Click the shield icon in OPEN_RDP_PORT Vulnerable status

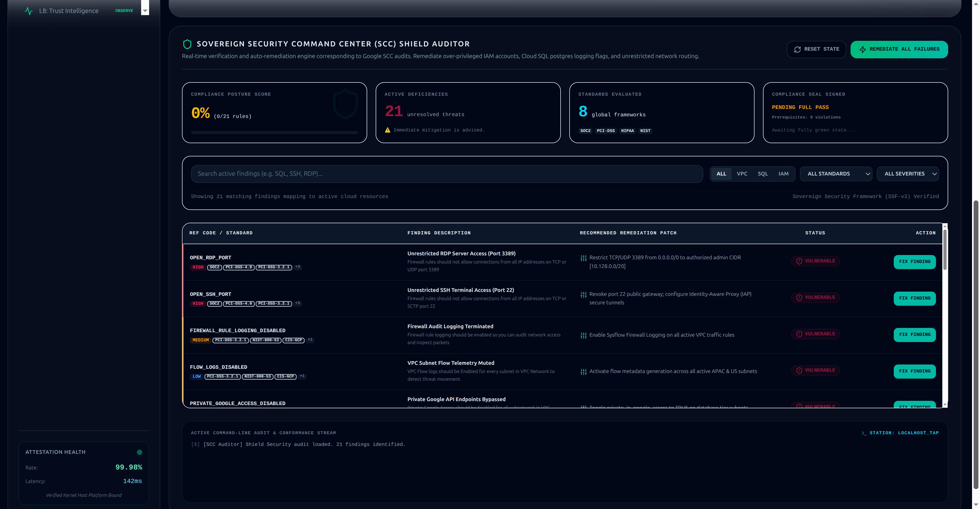point(799,261)
